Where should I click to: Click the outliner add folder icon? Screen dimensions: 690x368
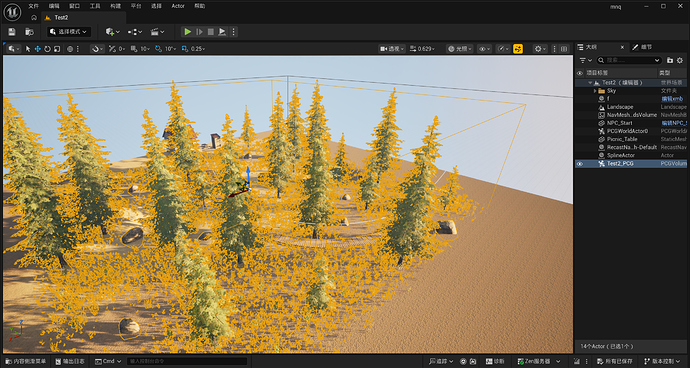click(x=670, y=60)
